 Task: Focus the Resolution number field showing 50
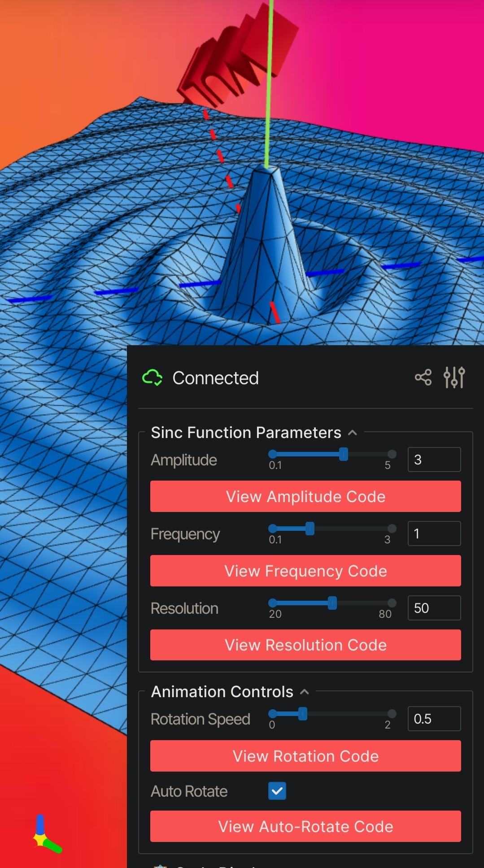point(434,608)
